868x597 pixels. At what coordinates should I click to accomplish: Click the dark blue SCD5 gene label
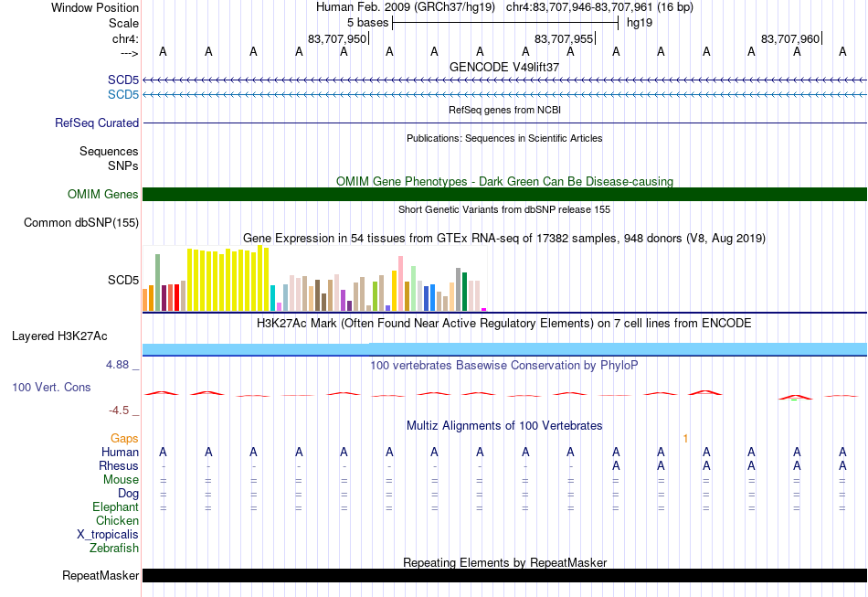123,80
